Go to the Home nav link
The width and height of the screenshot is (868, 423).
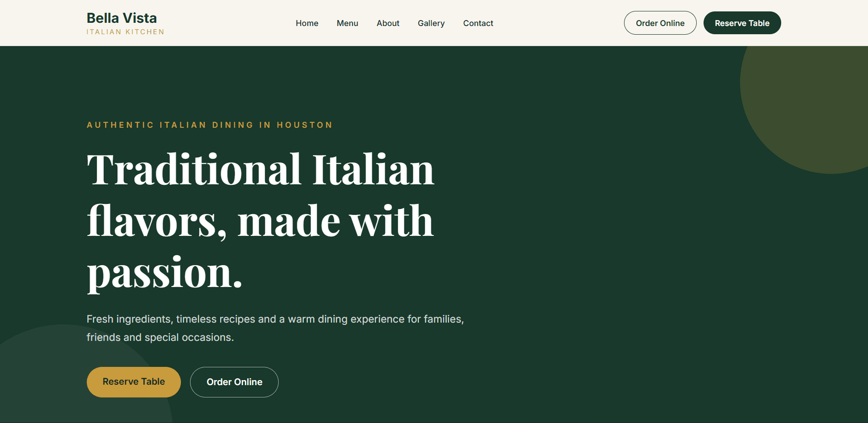coord(307,23)
